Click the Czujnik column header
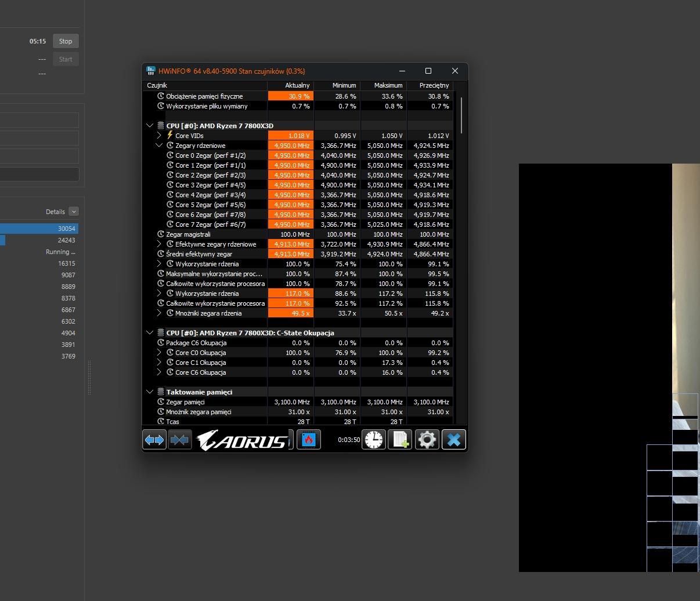Viewport: 700px width, 601px height. coord(205,85)
